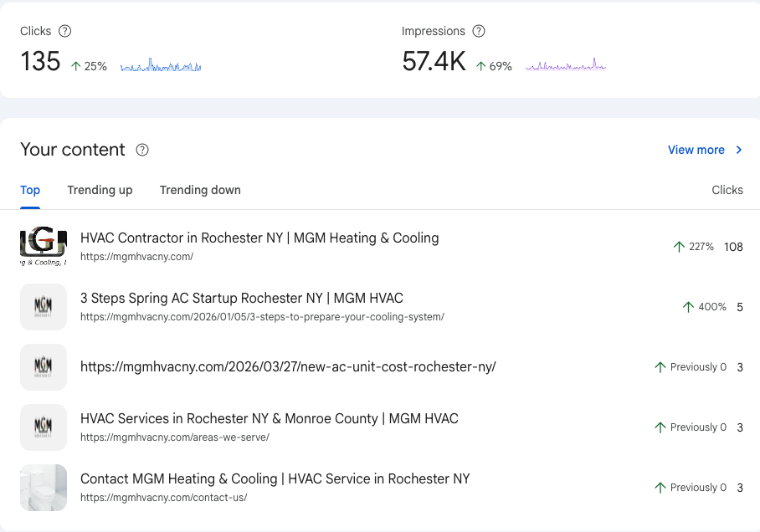This screenshot has height=532, width=760.
Task: Open HVAC Contractor in Rochester NY page title
Action: [259, 238]
